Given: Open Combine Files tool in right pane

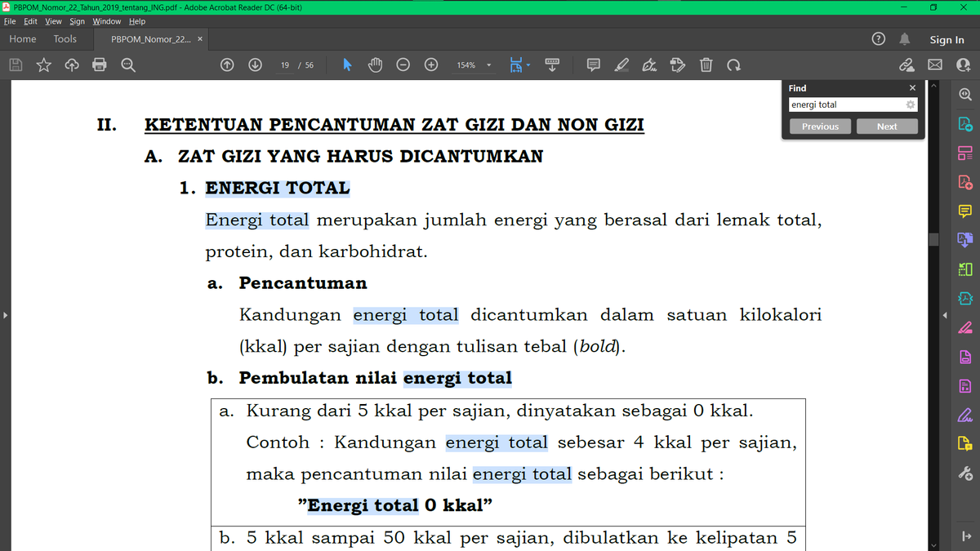Looking at the screenshot, I should coord(965,240).
